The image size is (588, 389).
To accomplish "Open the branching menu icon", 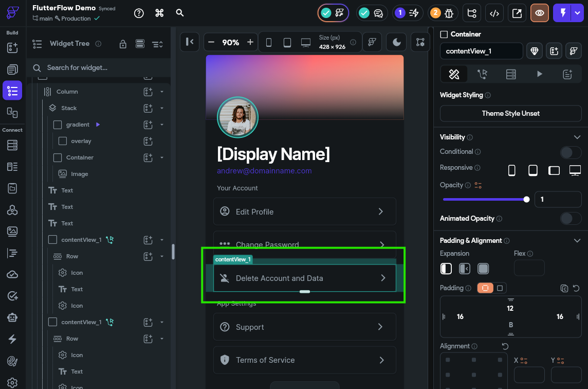I will pyautogui.click(x=472, y=13).
